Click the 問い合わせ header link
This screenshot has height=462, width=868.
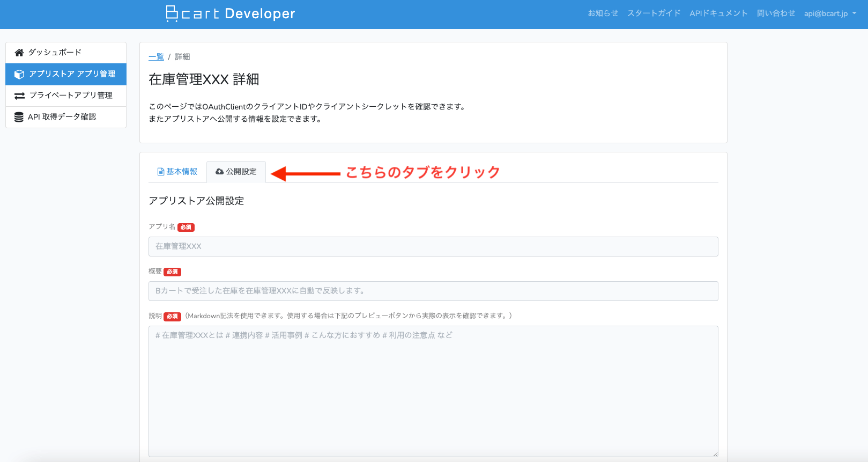tap(776, 13)
